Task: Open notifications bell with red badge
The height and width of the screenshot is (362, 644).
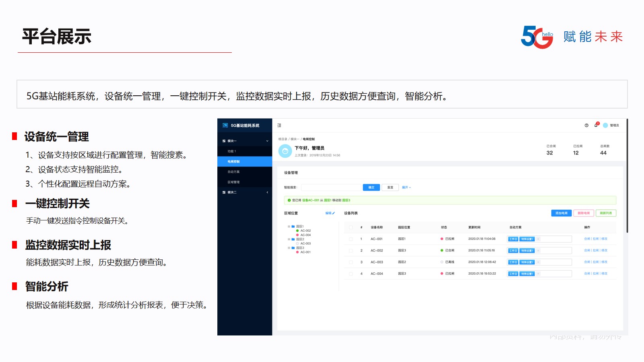Action: 596,125
